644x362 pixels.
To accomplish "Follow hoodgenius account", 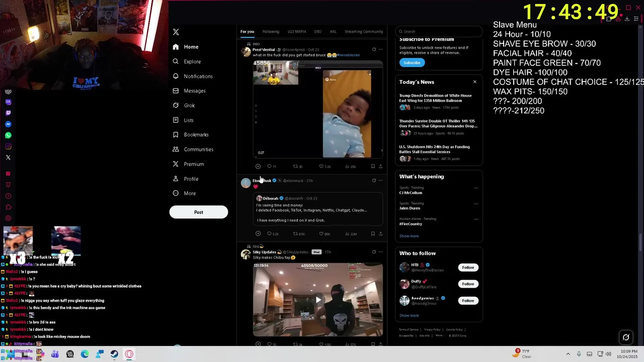I will 468,301.
